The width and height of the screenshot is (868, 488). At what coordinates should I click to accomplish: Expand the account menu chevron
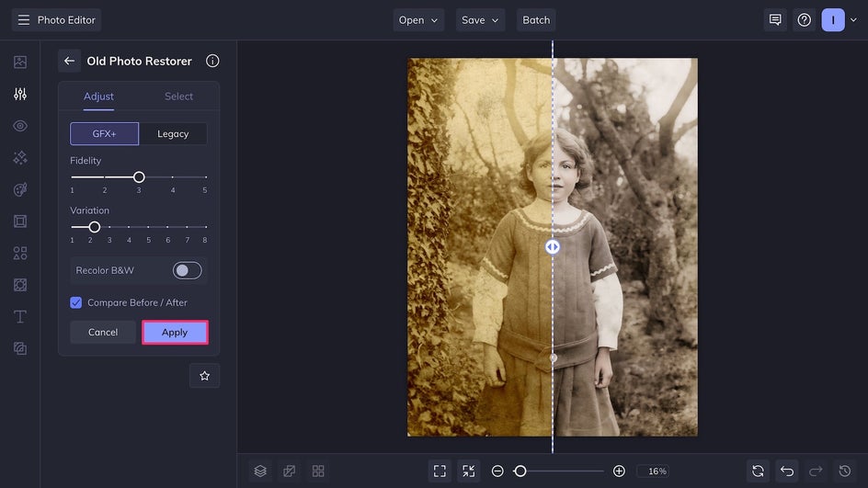[853, 20]
